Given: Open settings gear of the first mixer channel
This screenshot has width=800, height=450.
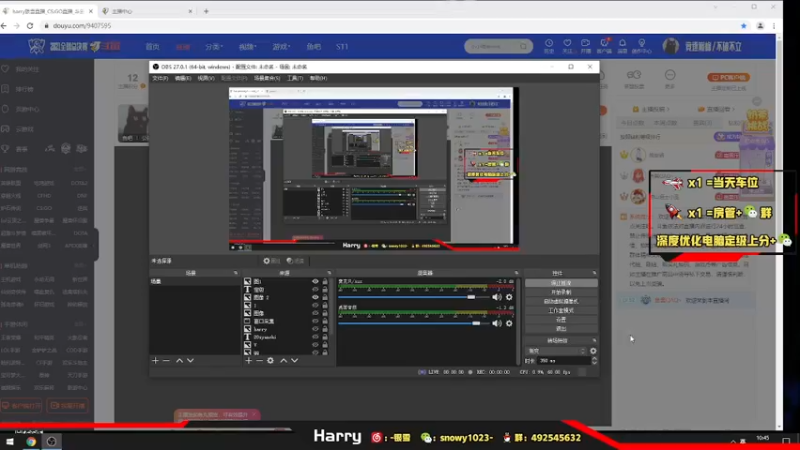Looking at the screenshot, I should pyautogui.click(x=509, y=297).
